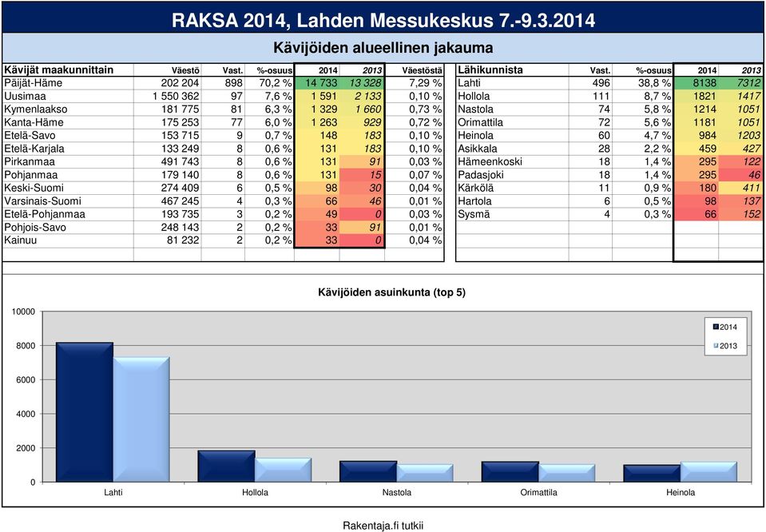Viewport: 766px width, 532px height.
Task: Click the 2013 legend color swatch
Action: click(x=716, y=345)
